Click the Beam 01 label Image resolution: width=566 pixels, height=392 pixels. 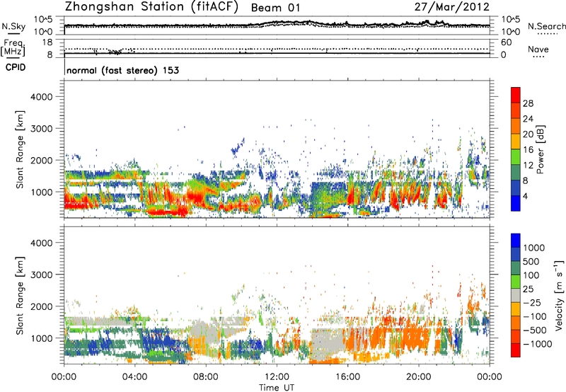[275, 8]
